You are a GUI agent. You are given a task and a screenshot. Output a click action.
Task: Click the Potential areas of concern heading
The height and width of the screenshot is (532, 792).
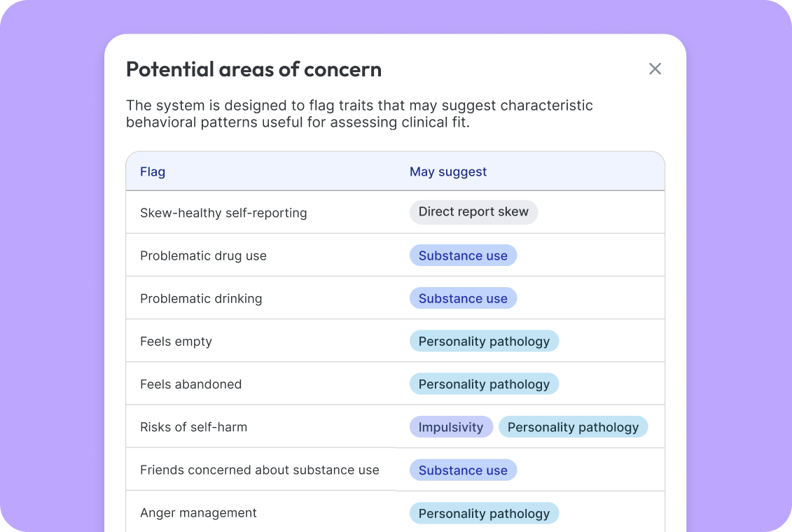[253, 69]
